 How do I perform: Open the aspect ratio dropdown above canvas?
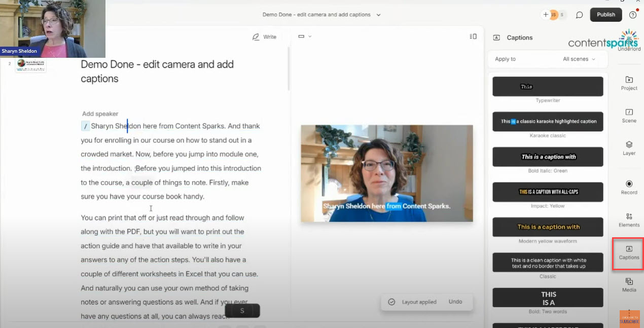pyautogui.click(x=305, y=37)
